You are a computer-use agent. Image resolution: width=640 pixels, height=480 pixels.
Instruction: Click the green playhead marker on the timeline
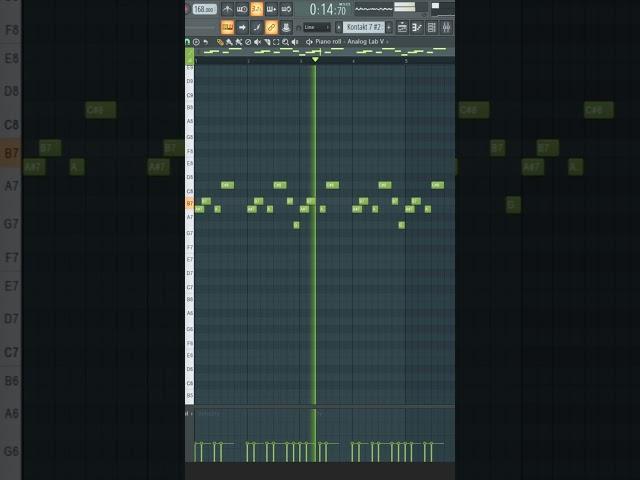point(315,60)
